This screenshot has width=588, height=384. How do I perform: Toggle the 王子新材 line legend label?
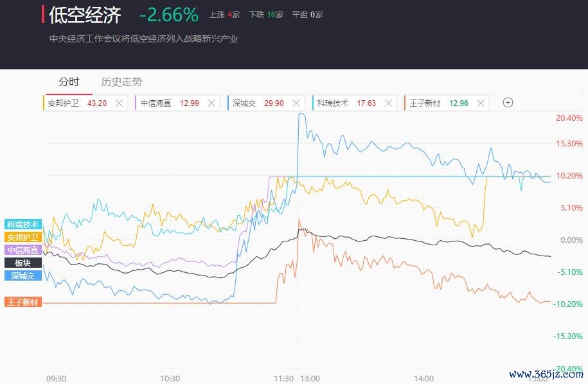(x=23, y=302)
